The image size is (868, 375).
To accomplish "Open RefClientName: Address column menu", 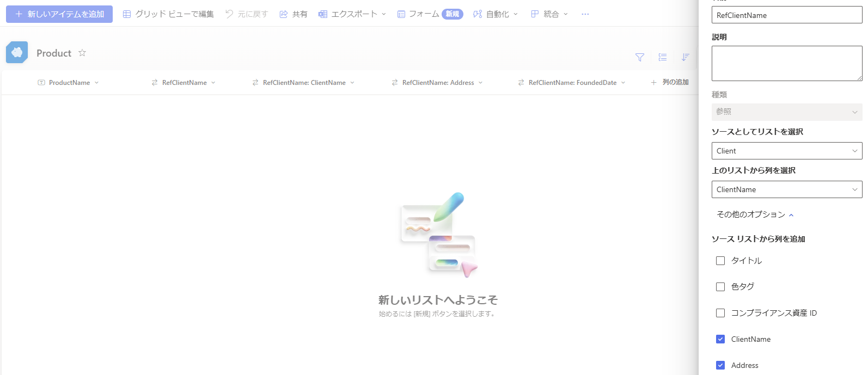I will [x=437, y=83].
